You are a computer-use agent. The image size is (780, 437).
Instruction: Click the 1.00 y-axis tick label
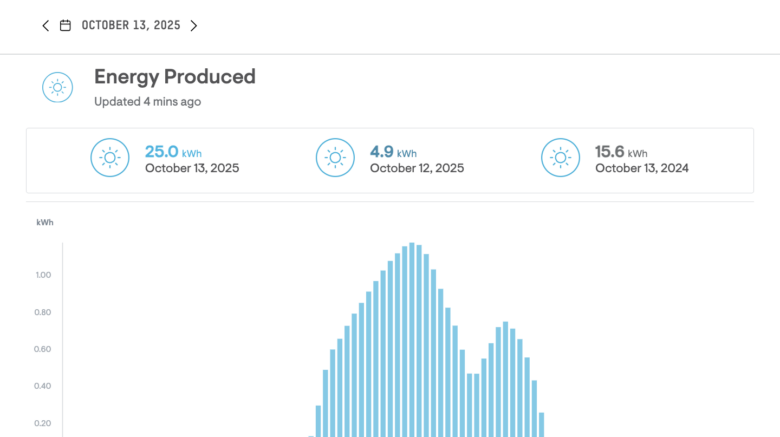click(x=43, y=275)
